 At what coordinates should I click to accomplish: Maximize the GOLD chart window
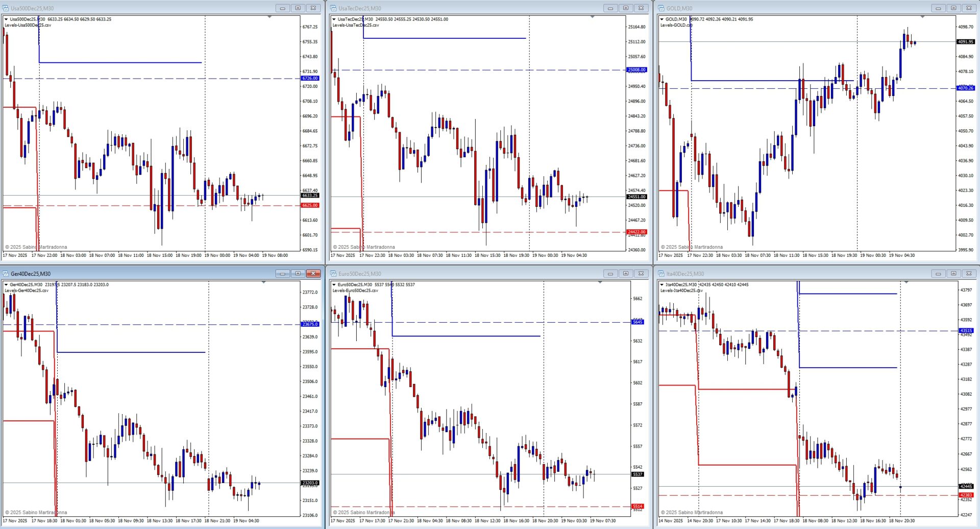click(953, 8)
